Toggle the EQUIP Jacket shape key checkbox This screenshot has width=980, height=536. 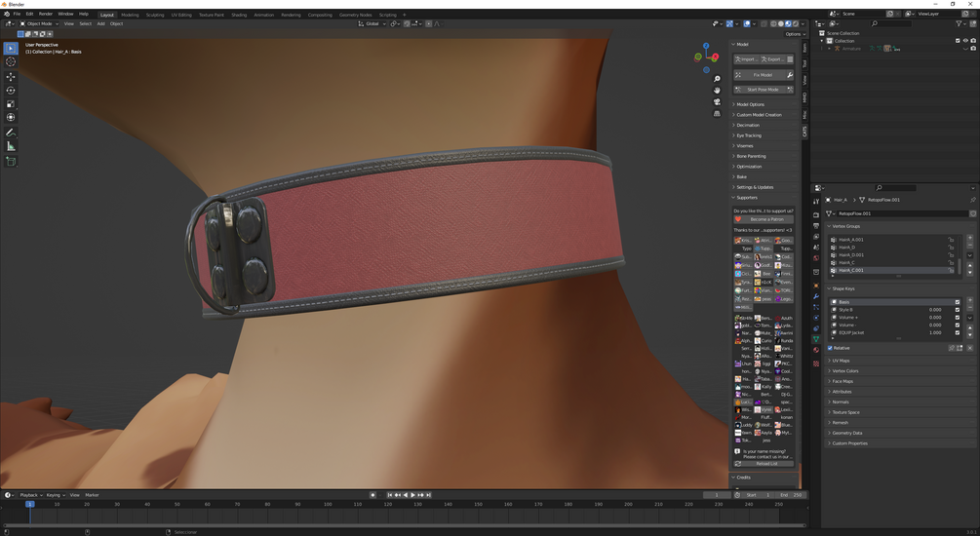coord(957,333)
